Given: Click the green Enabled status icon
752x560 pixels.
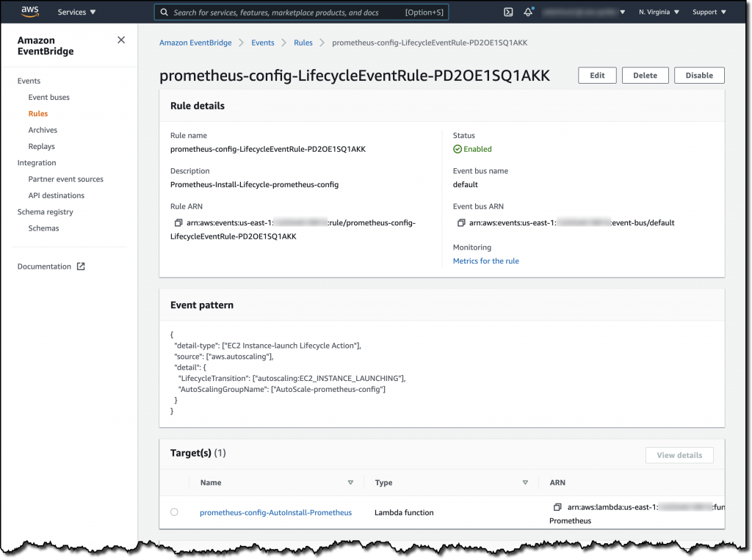Looking at the screenshot, I should pos(458,149).
